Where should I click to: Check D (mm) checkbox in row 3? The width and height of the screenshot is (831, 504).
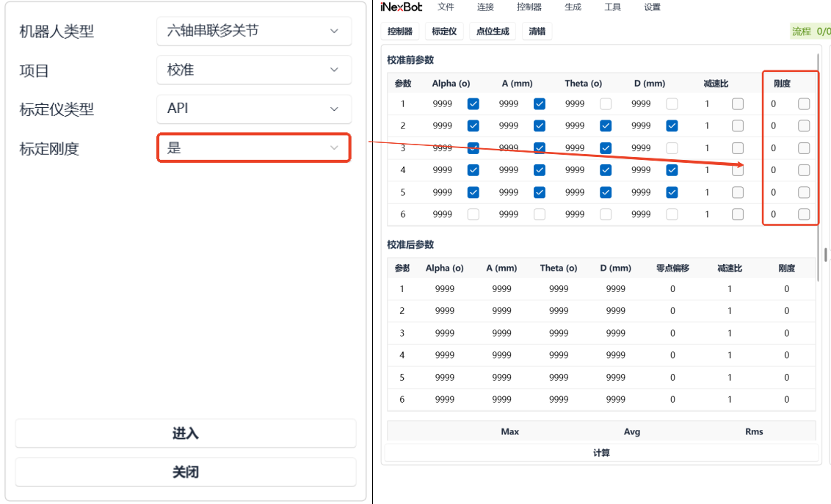click(x=672, y=147)
